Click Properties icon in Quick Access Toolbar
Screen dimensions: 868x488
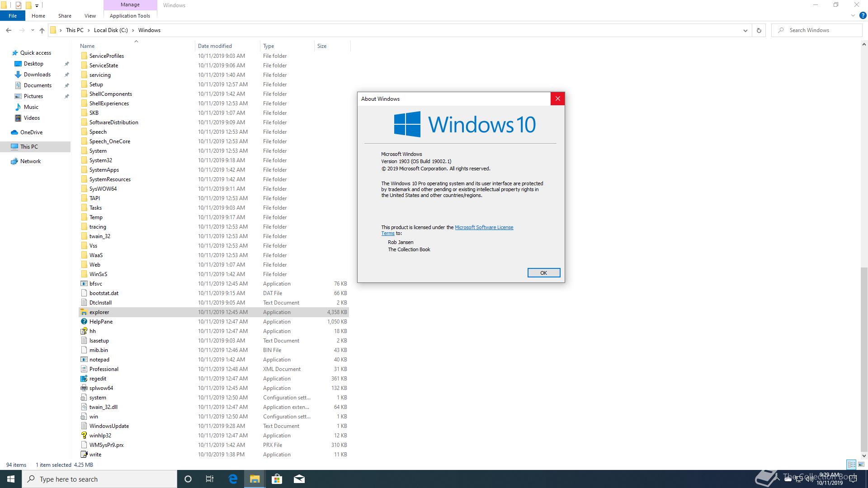coord(19,5)
